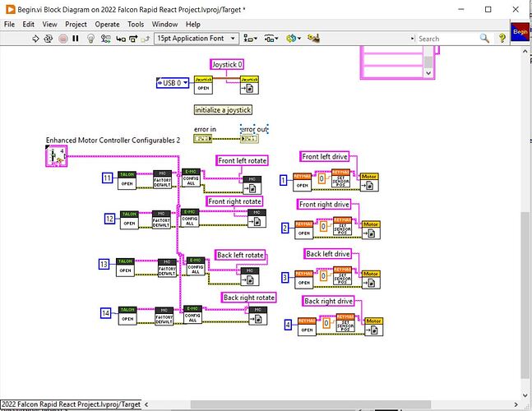Open the Edit menu

click(x=29, y=25)
